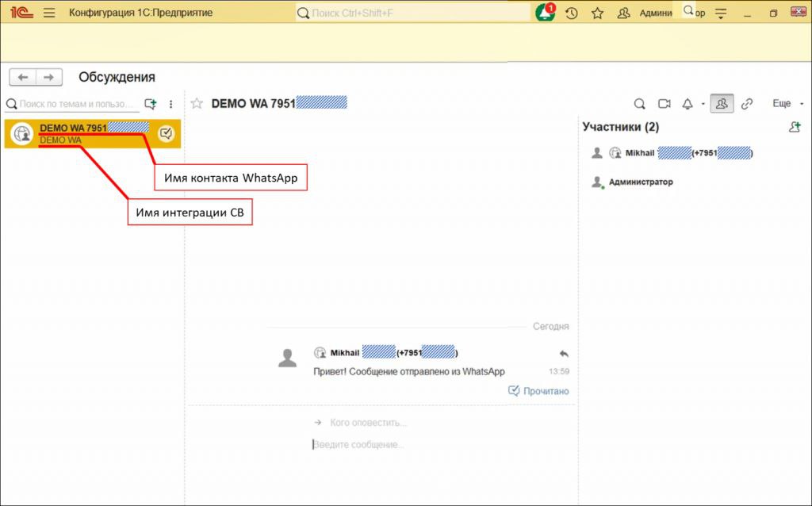812x506 pixels.
Task: Click the Кого оповестить field
Action: 368,423
